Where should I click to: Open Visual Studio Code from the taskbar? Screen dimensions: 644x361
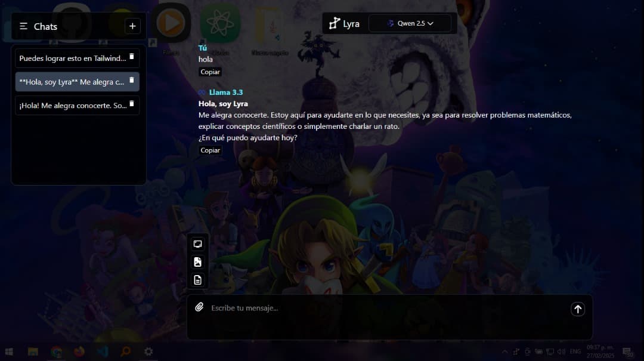(103, 351)
